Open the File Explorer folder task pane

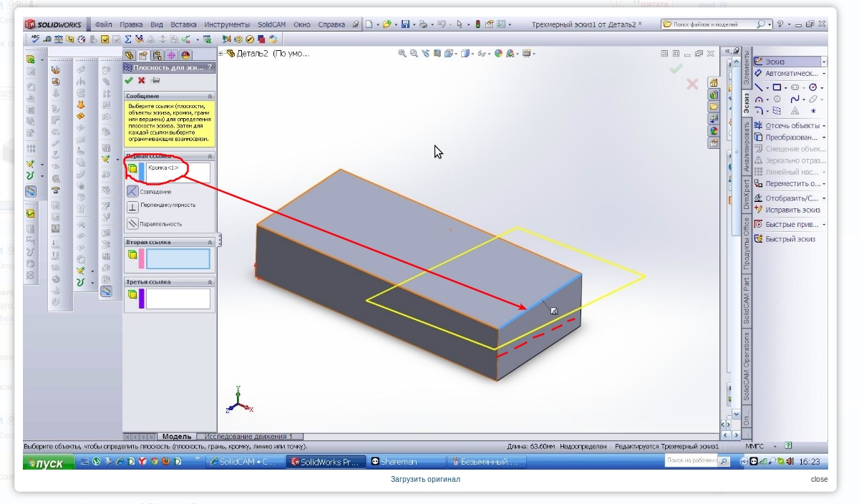click(x=714, y=107)
